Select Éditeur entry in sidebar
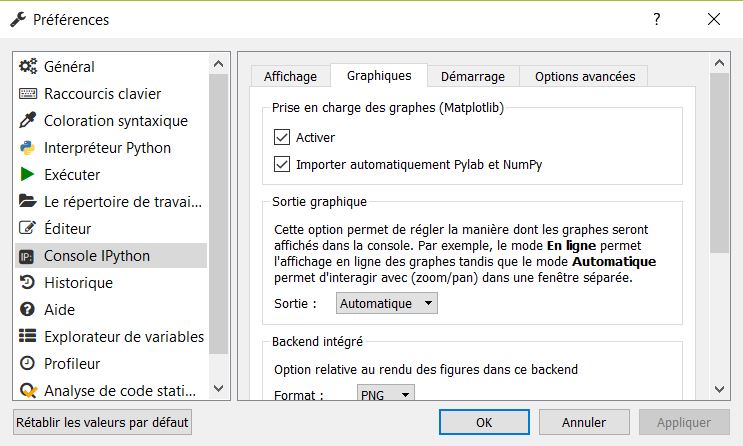The width and height of the screenshot is (743, 446). click(x=111, y=228)
